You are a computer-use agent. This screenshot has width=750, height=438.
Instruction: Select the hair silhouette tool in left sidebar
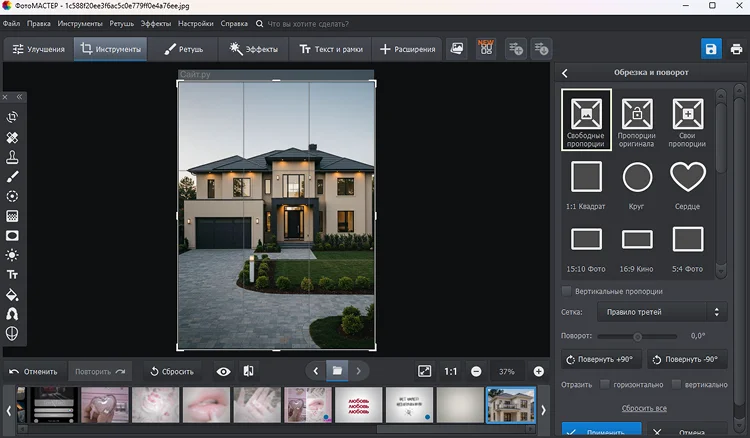pyautogui.click(x=12, y=314)
